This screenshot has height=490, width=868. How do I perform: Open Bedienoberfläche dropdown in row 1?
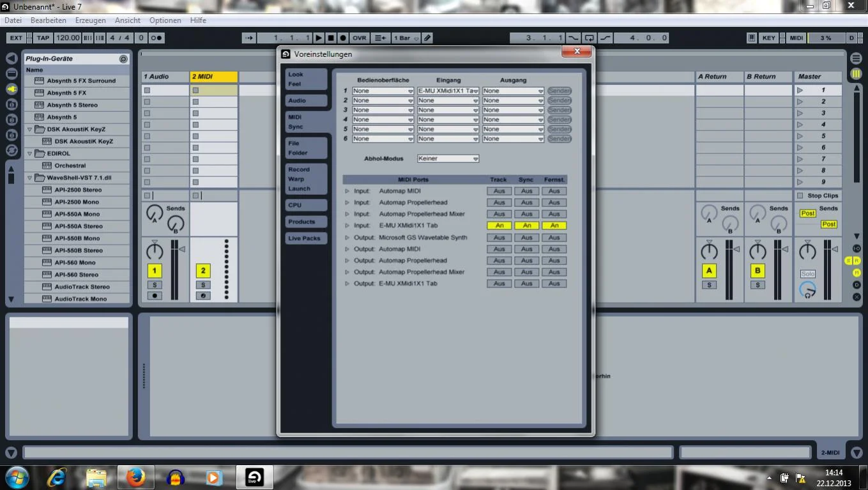pyautogui.click(x=383, y=91)
